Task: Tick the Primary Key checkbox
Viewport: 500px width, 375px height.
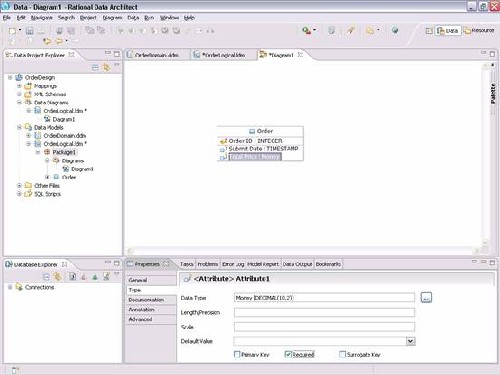Action: tap(237, 354)
